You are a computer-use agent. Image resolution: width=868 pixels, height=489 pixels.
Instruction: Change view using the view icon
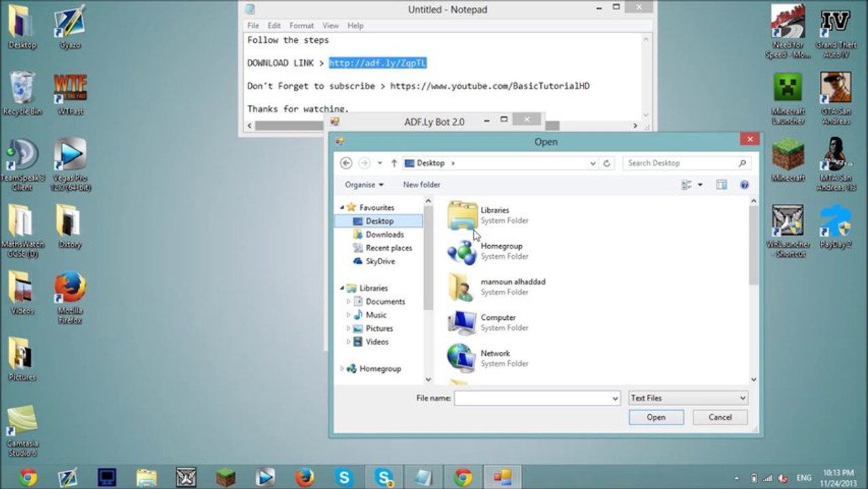[x=686, y=185]
